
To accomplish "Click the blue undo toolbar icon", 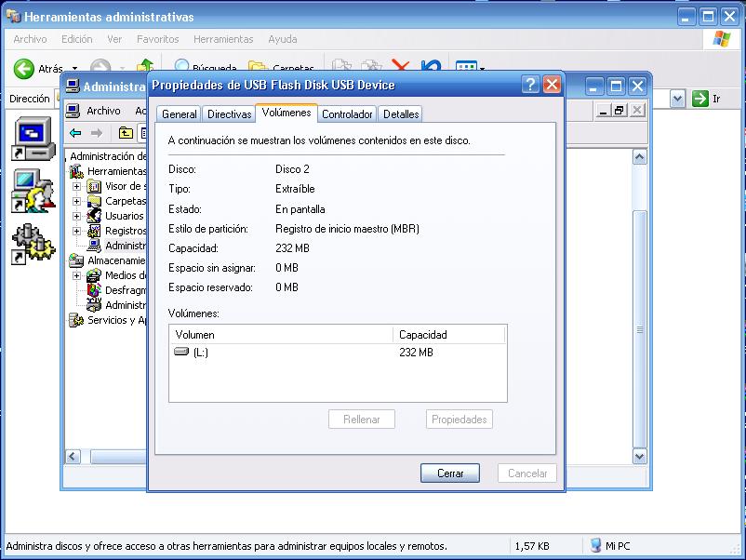I will click(x=431, y=67).
